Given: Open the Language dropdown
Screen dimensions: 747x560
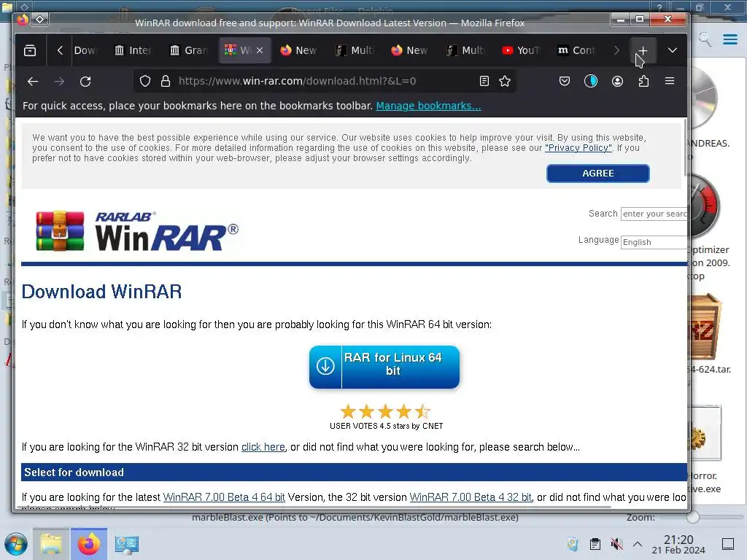Looking at the screenshot, I should pyautogui.click(x=654, y=242).
